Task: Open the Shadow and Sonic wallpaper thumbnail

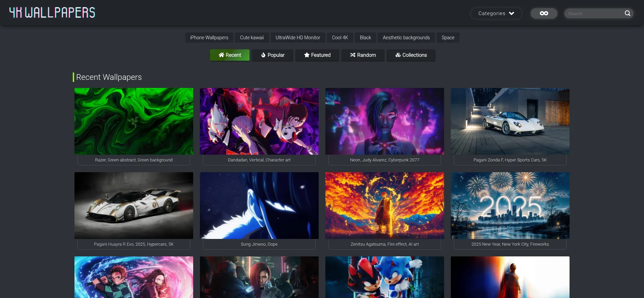Action: pos(385,277)
